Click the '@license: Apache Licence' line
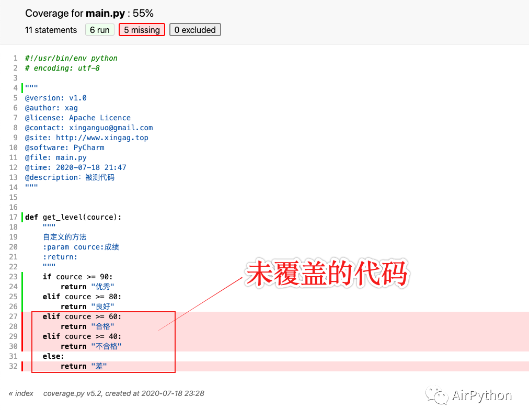The height and width of the screenshot is (420, 529). tap(77, 118)
